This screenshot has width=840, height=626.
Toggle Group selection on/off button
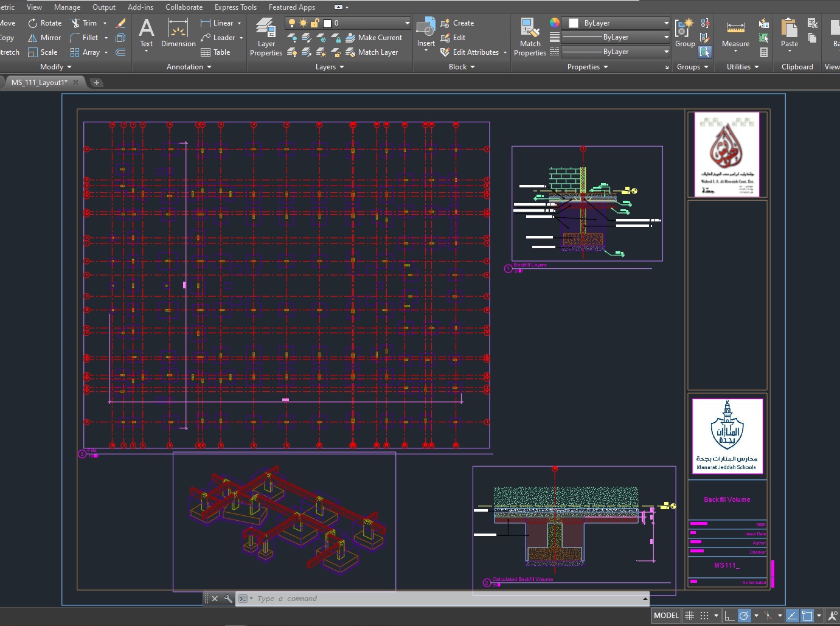click(705, 52)
